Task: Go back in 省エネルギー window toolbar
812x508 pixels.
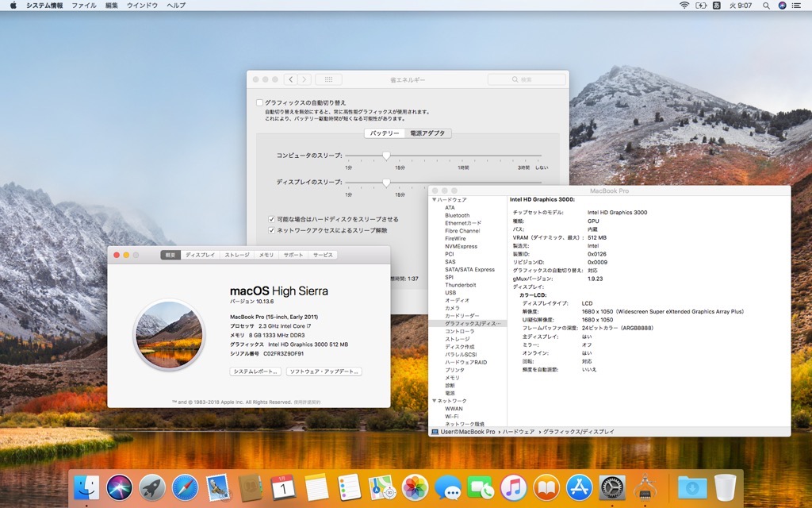Action: click(x=290, y=79)
